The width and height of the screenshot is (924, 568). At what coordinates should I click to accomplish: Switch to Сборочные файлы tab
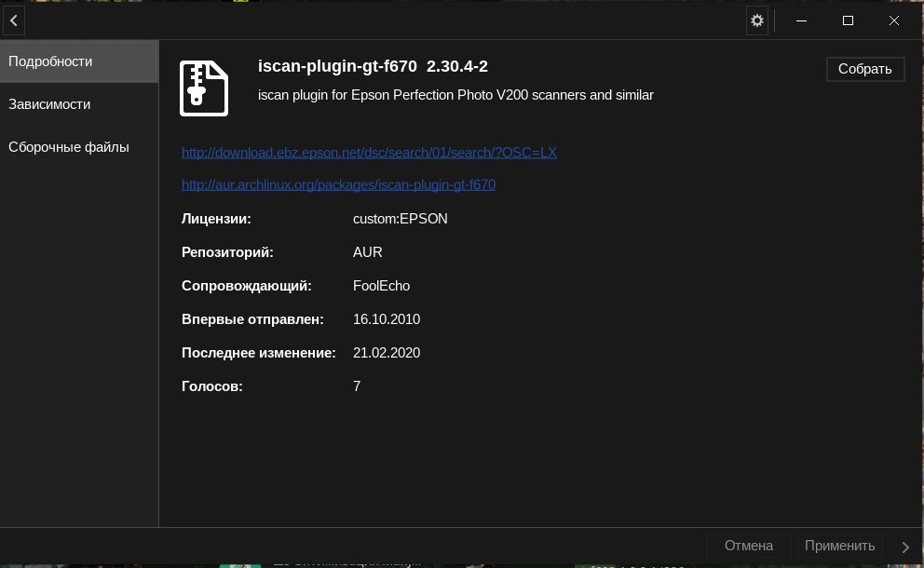pos(79,147)
